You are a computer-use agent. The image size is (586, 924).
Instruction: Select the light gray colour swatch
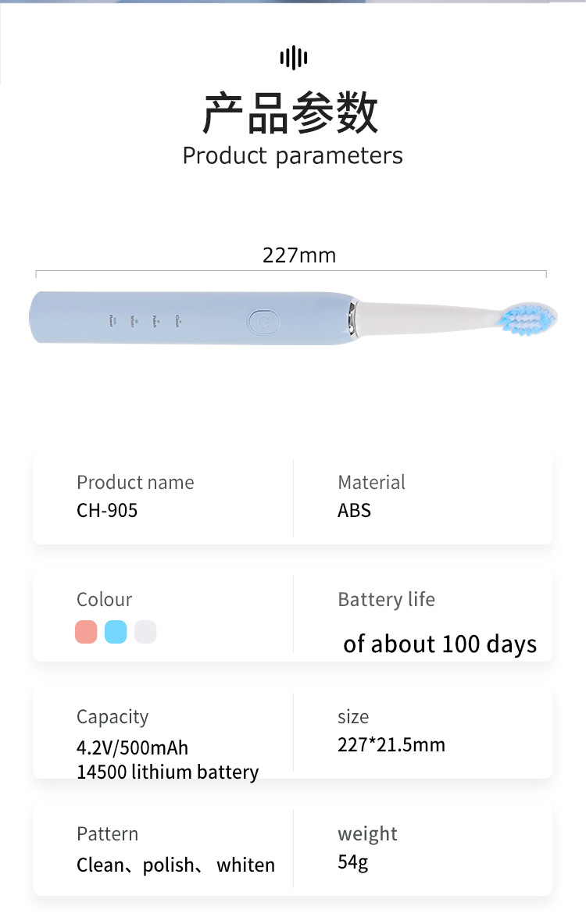145,632
